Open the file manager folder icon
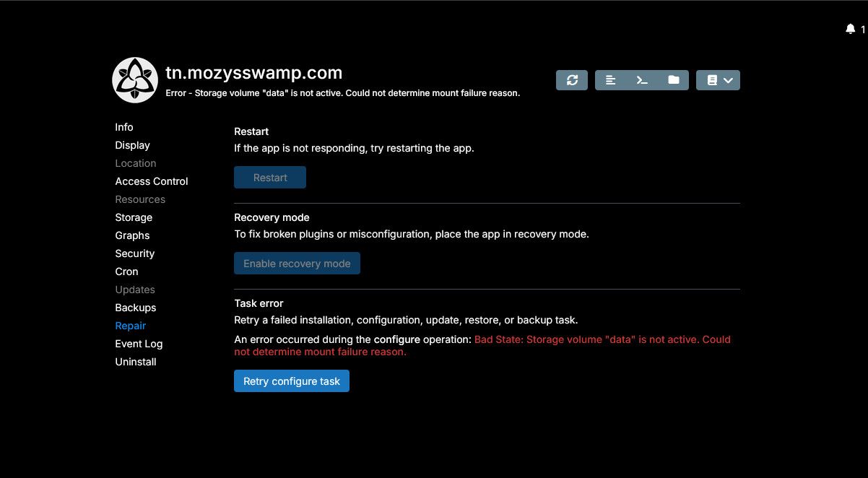868x478 pixels. pyautogui.click(x=673, y=80)
